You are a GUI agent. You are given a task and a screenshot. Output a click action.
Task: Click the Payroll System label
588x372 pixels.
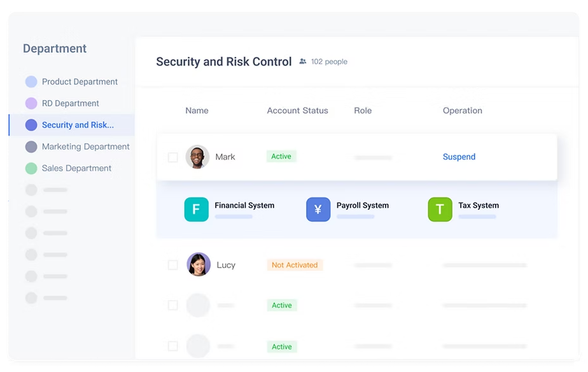pos(363,205)
